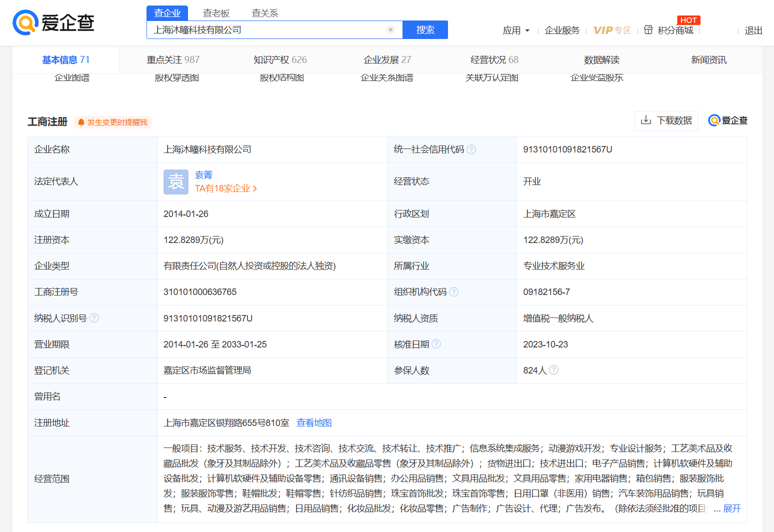Open 查看地图 to view the address
This screenshot has height=532, width=774.
tap(314, 422)
